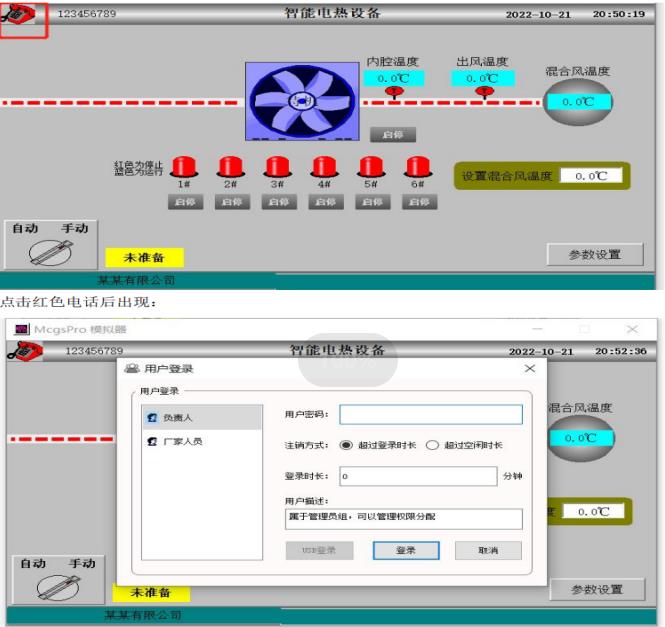The width and height of the screenshot is (665, 627).
Task: Click the 出风温度 red sensor marker
Action: pyautogui.click(x=484, y=92)
